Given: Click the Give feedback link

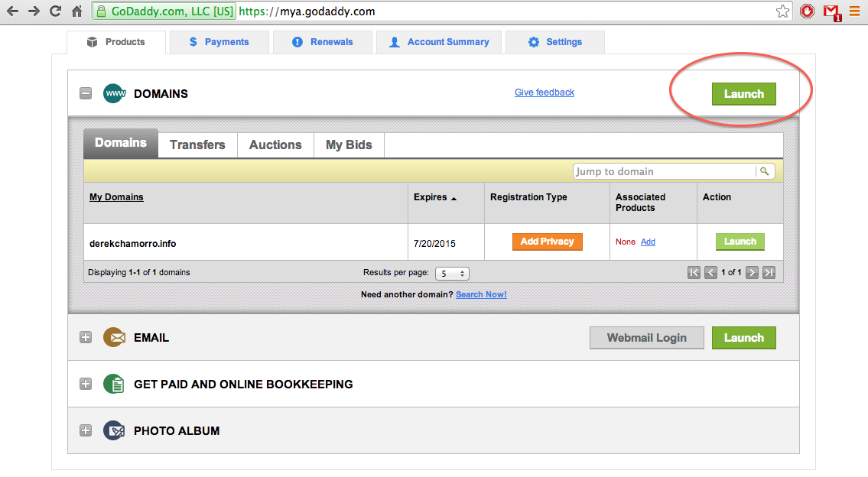Looking at the screenshot, I should (545, 92).
